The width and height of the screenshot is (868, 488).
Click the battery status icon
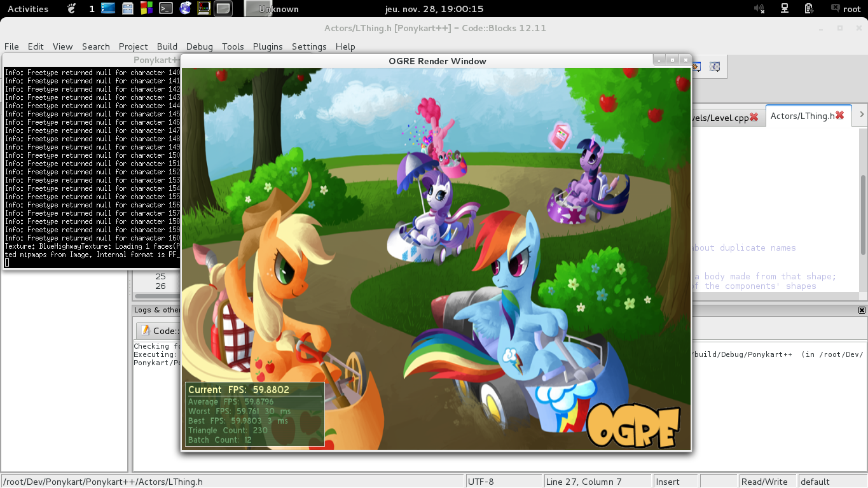(809, 9)
